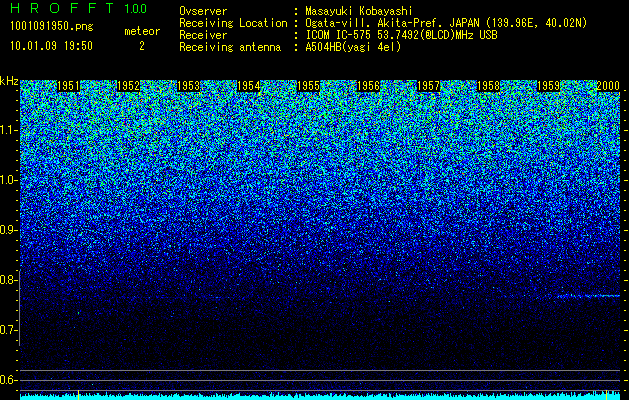Click the 0.9 frequency axis label
This screenshot has height=400, width=629.
click(x=8, y=230)
